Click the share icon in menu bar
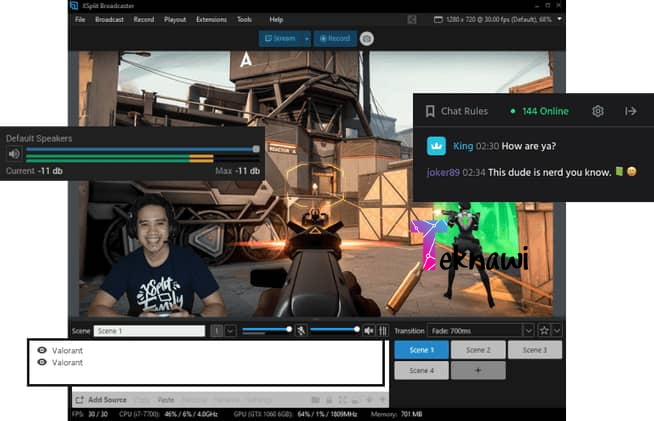 pyautogui.click(x=412, y=20)
